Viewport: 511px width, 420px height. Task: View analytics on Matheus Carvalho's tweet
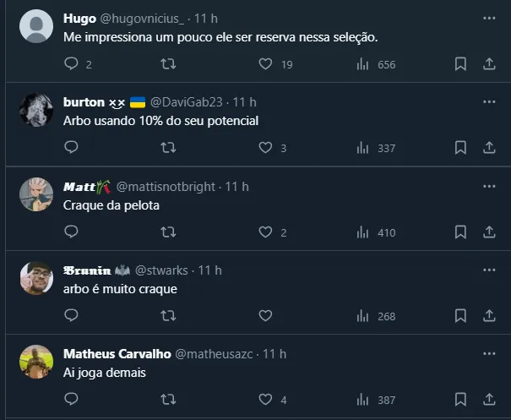363,400
